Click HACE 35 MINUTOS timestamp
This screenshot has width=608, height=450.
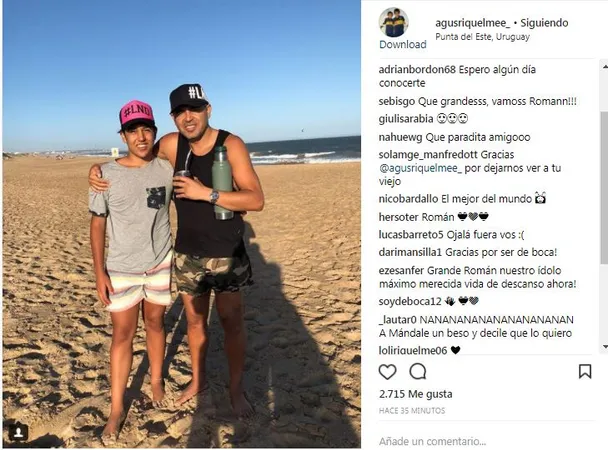tap(412, 411)
